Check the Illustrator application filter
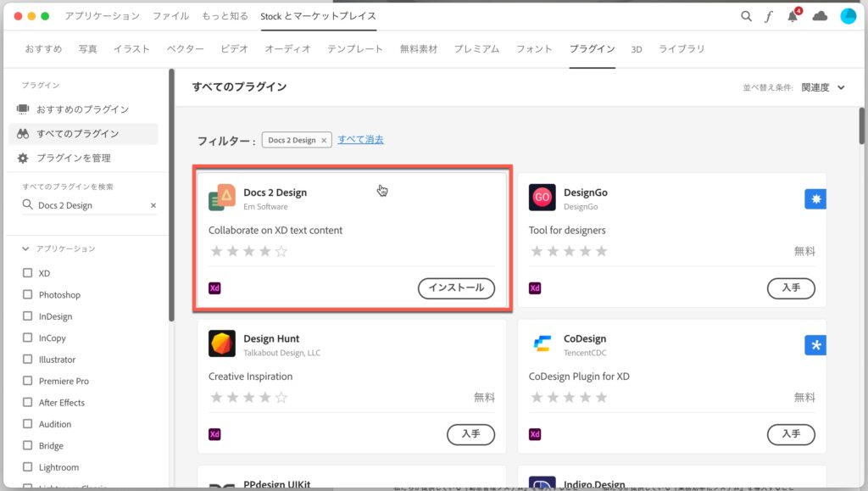868x491 pixels. point(28,359)
